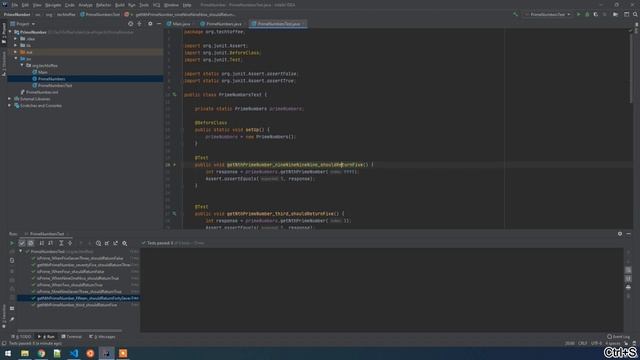Click run gutter icon beside class PrimeNumbersTest
Viewport: 640px width, 360px height.
click(x=174, y=94)
